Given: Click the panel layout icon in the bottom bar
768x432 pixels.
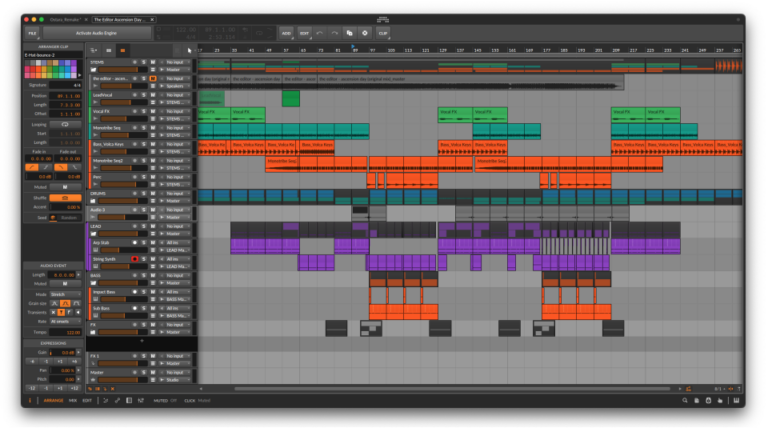Looking at the screenshot, I should point(129,401).
